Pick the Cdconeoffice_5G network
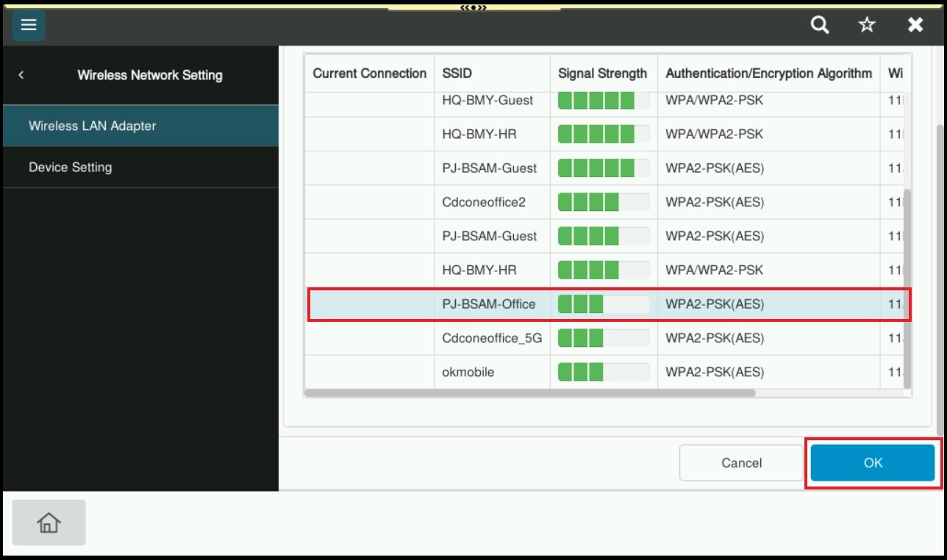 pos(491,338)
